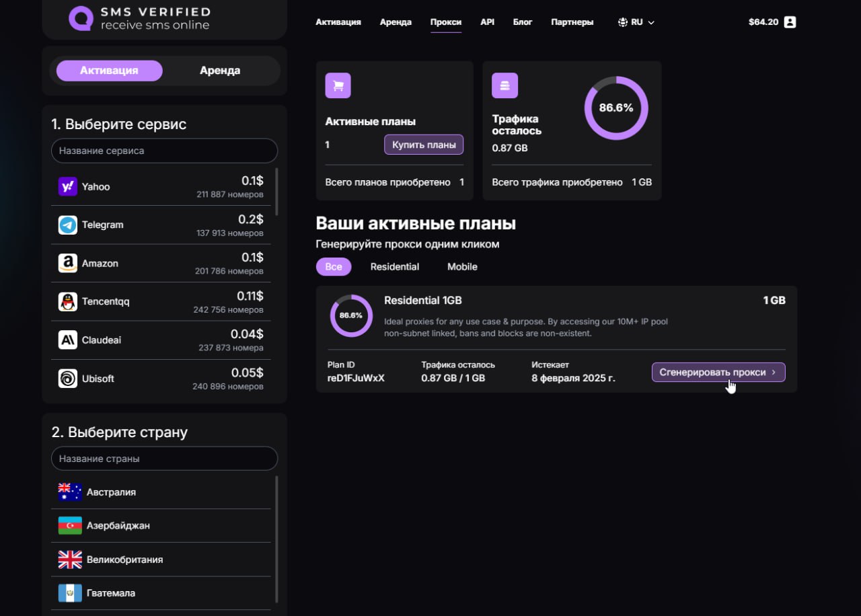This screenshot has width=861, height=616.
Task: Select the Активация toggle pill
Action: [109, 71]
